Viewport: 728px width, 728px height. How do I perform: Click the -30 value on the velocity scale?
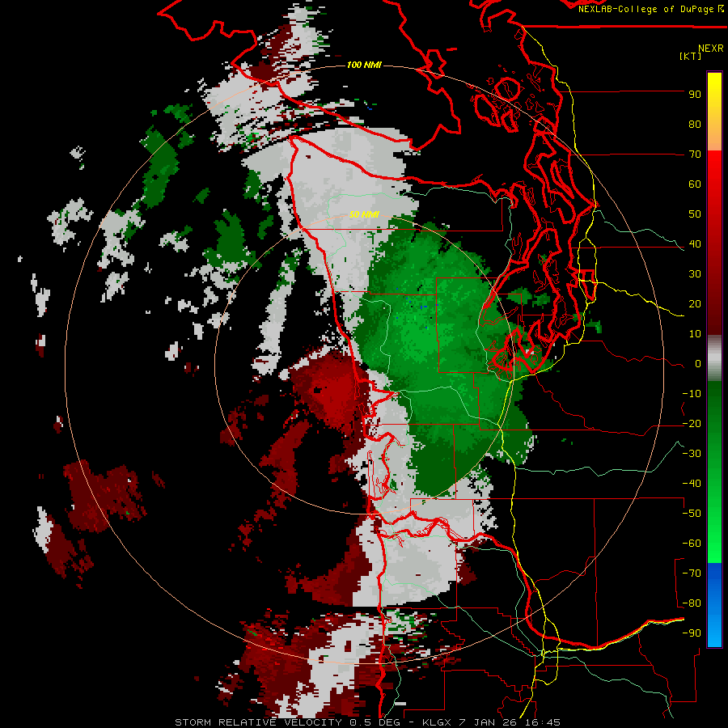pyautogui.click(x=692, y=454)
